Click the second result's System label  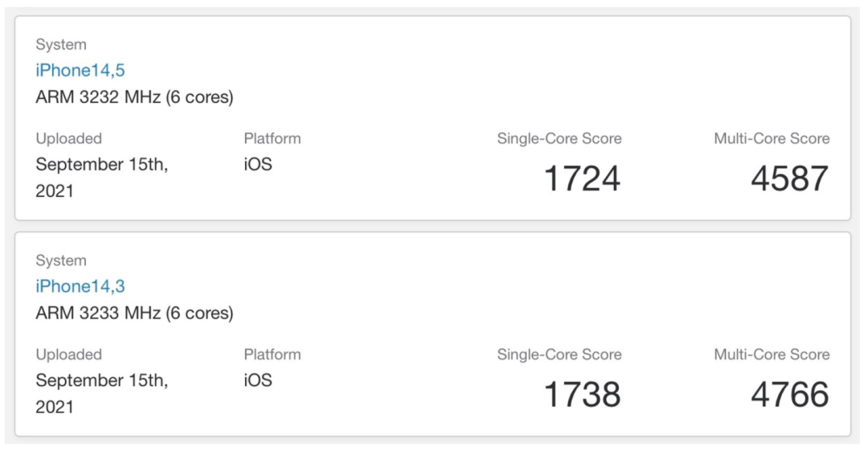61,261
